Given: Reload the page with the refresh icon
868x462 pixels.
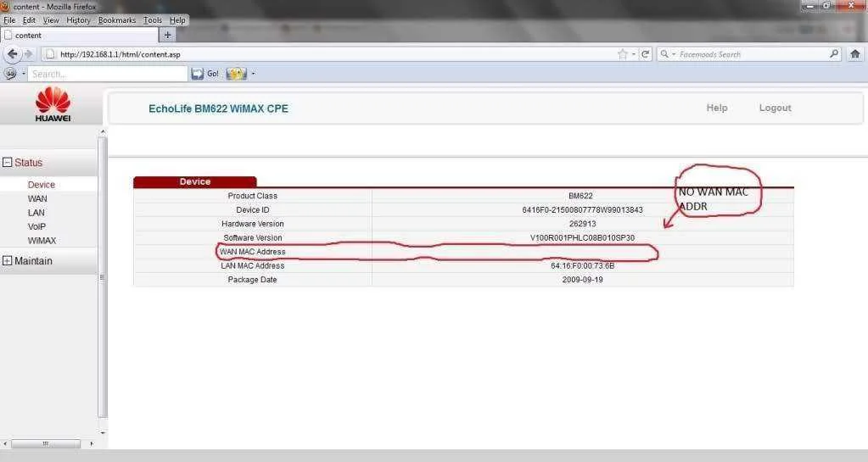Looking at the screenshot, I should [x=645, y=54].
